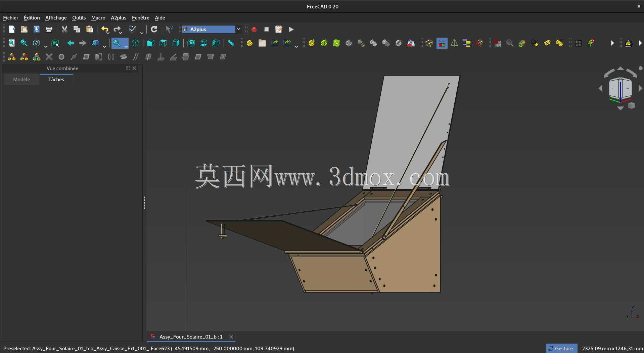644x353 pixels.
Task: Click the red macro record button
Action: pyautogui.click(x=254, y=30)
